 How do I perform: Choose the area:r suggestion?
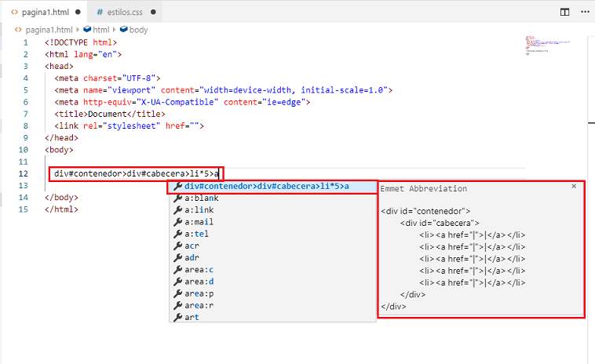(x=272, y=306)
